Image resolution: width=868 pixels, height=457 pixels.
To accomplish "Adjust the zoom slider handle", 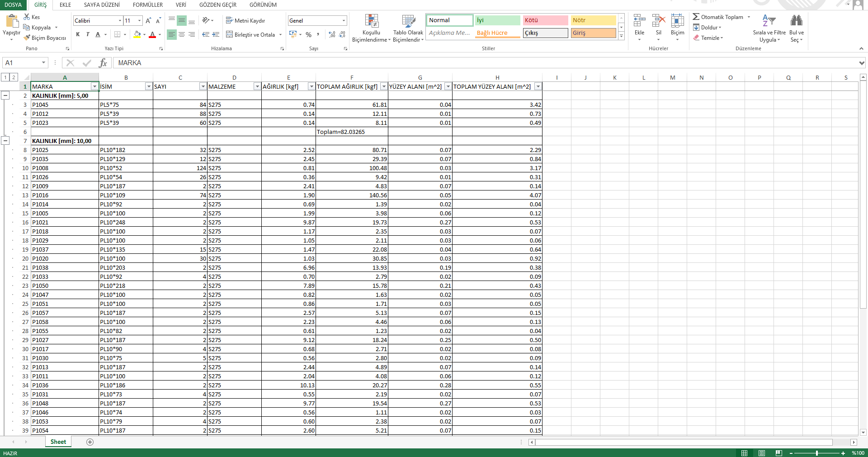I will (x=817, y=453).
